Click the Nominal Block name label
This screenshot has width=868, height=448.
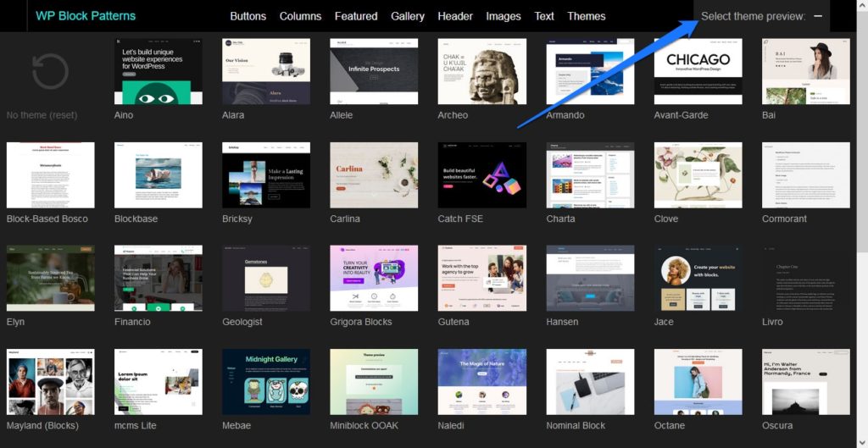(x=576, y=425)
